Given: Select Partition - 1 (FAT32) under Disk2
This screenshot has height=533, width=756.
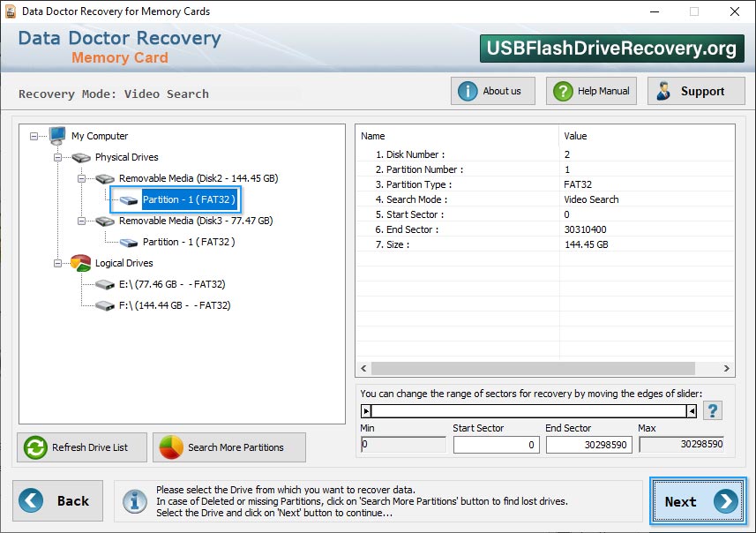Looking at the screenshot, I should pyautogui.click(x=189, y=199).
